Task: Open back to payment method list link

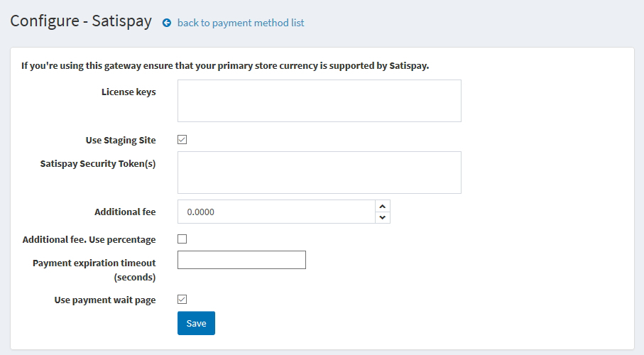Action: click(241, 23)
